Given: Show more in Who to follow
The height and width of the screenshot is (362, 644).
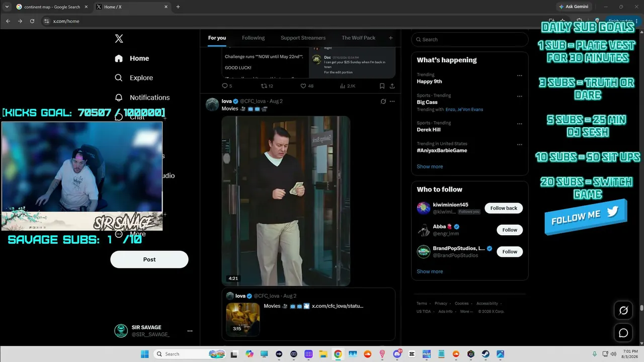Looking at the screenshot, I should point(430,271).
